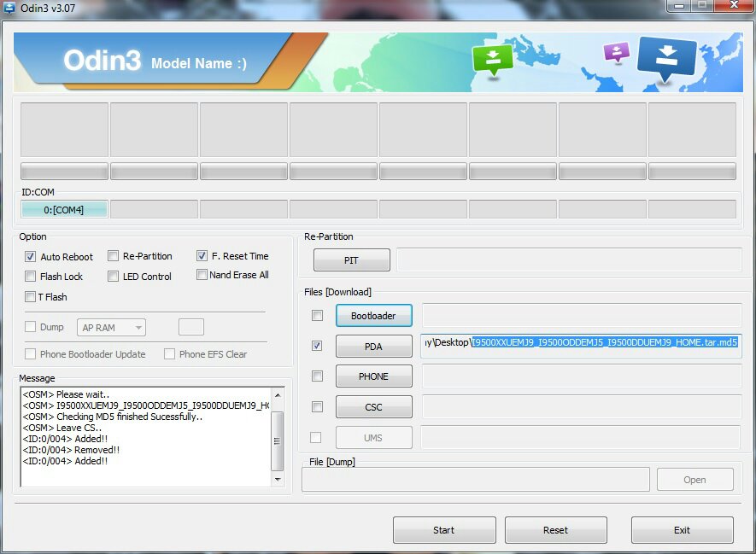Click the green download banner icon
The image size is (756, 554).
tap(493, 60)
